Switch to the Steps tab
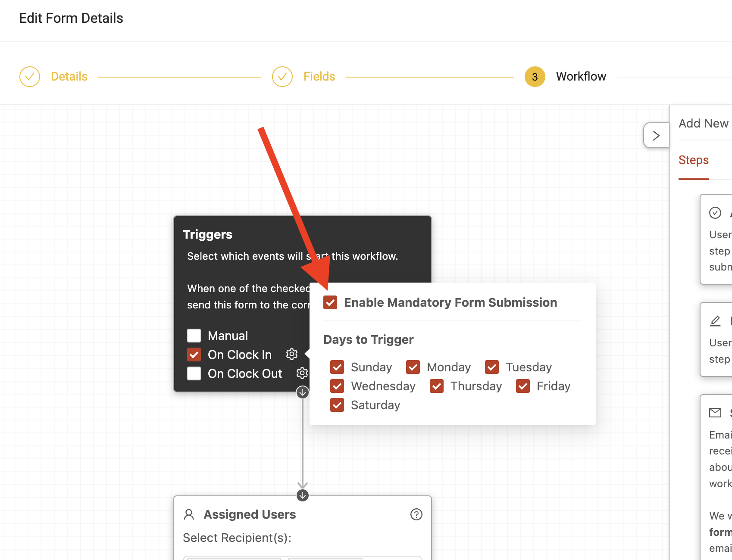 click(x=694, y=160)
